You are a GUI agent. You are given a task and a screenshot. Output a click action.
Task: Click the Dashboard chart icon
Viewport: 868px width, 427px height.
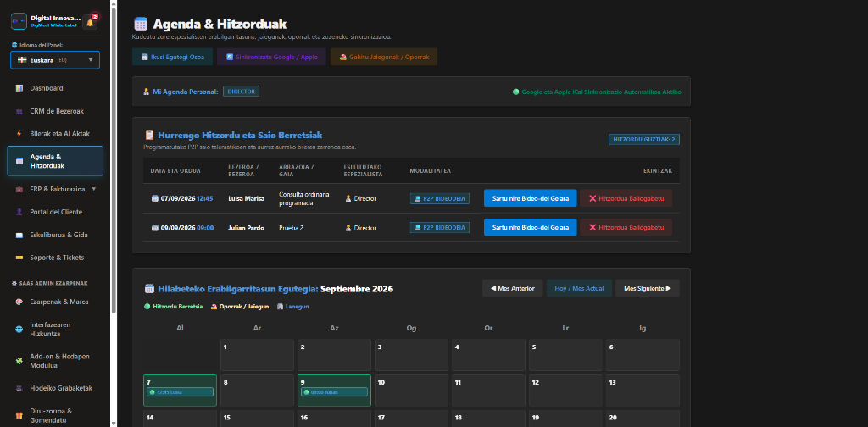(x=19, y=88)
